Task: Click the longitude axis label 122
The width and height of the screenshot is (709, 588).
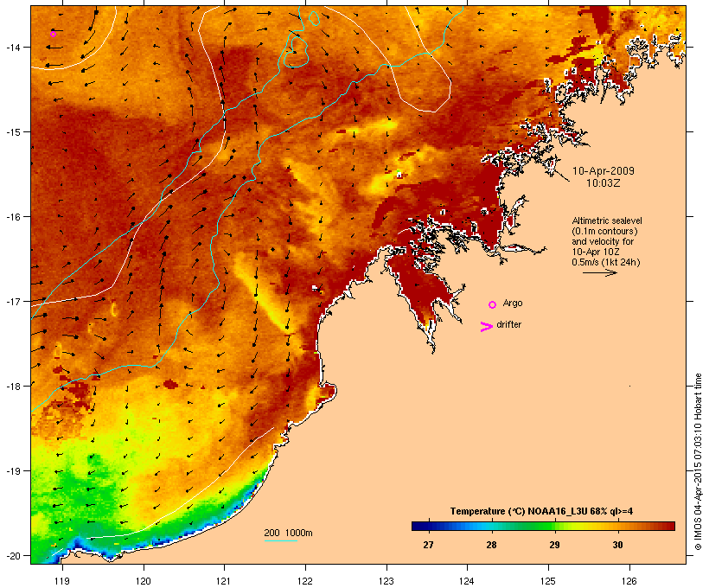Action: point(305,581)
